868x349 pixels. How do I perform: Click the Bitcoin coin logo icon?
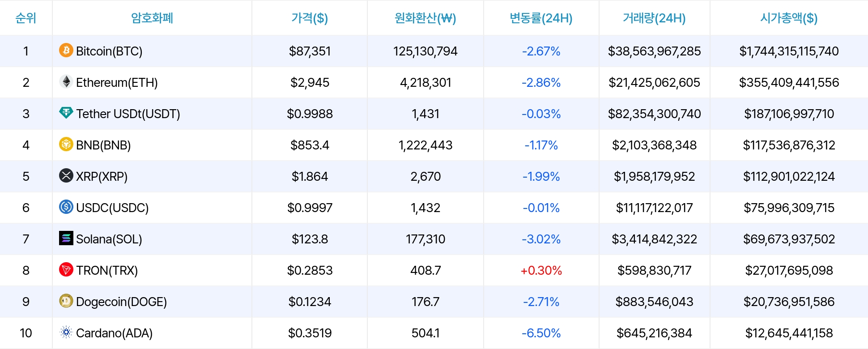point(66,50)
